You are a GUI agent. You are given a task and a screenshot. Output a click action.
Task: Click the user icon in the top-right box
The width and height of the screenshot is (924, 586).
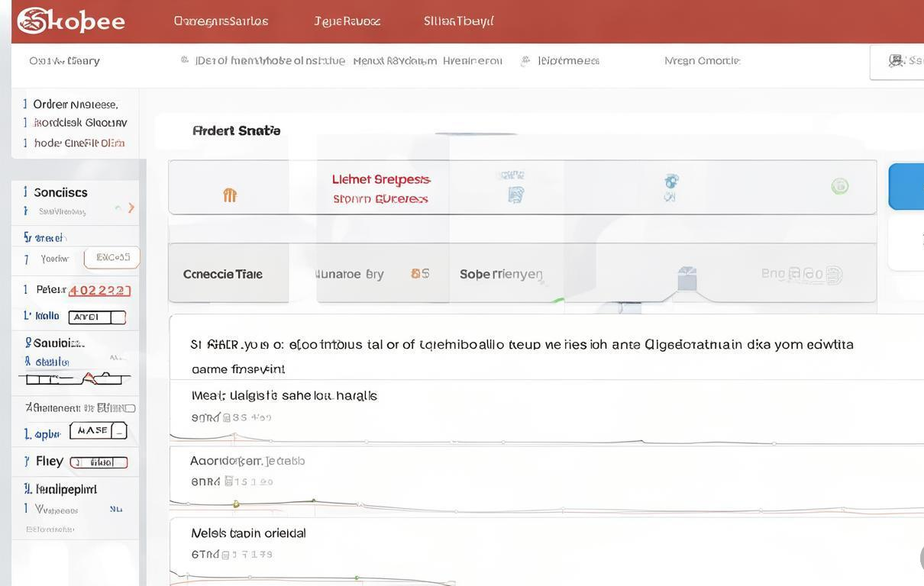(x=896, y=61)
